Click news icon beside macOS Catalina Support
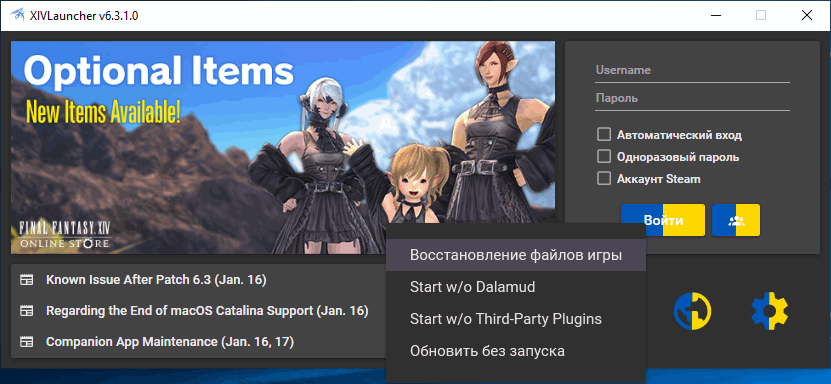Screen dimensions: 831x384 point(26,311)
